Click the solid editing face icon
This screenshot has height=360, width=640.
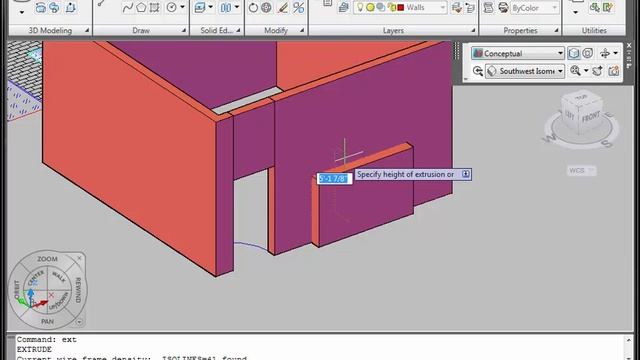[200, 7]
